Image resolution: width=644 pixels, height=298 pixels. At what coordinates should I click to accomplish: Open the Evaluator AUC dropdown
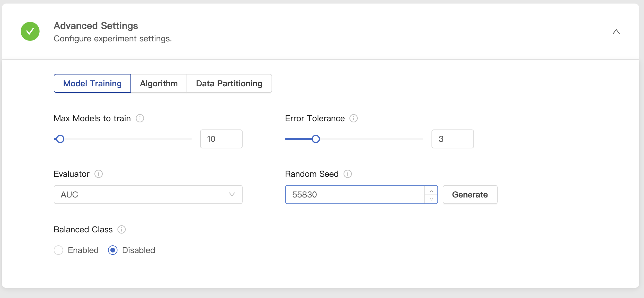[148, 195]
